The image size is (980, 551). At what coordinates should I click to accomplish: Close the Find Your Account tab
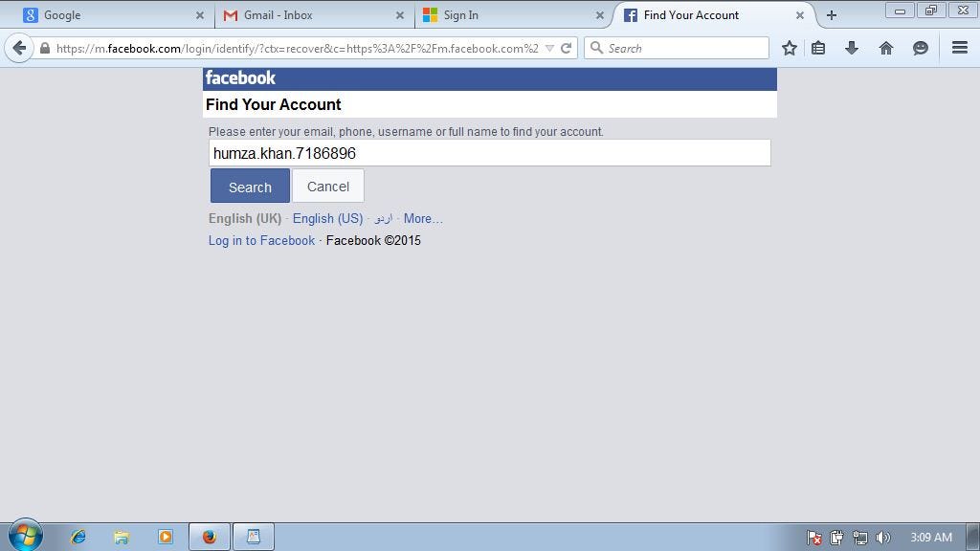coord(800,15)
